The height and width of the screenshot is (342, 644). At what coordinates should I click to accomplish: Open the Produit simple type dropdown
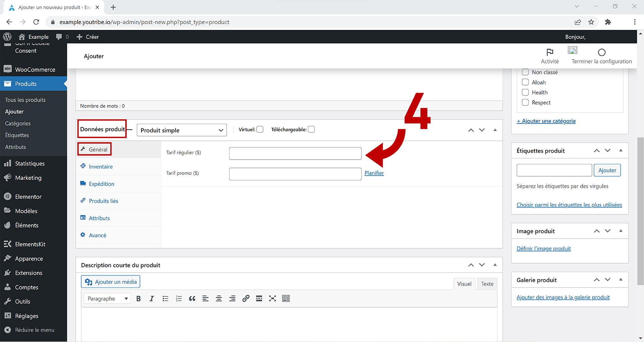tap(181, 130)
